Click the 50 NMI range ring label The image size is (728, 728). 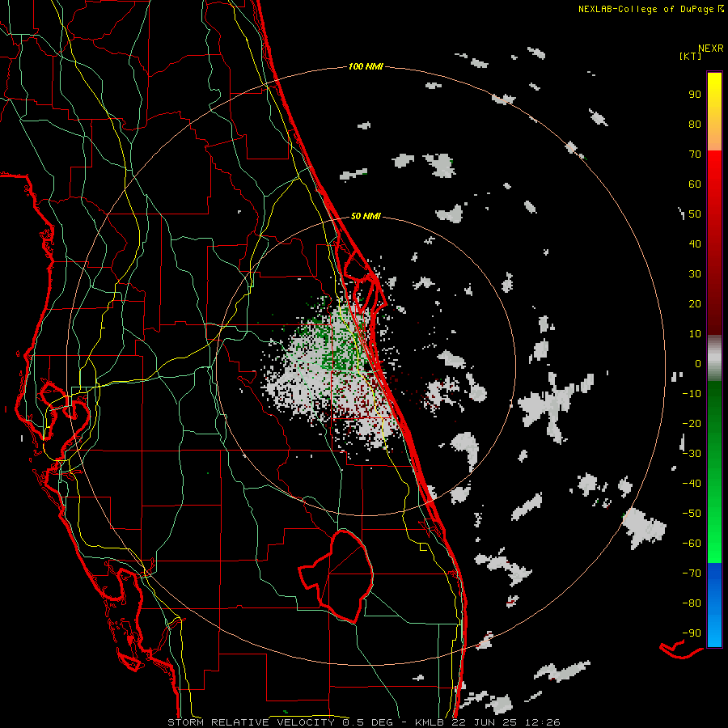pyautogui.click(x=366, y=216)
